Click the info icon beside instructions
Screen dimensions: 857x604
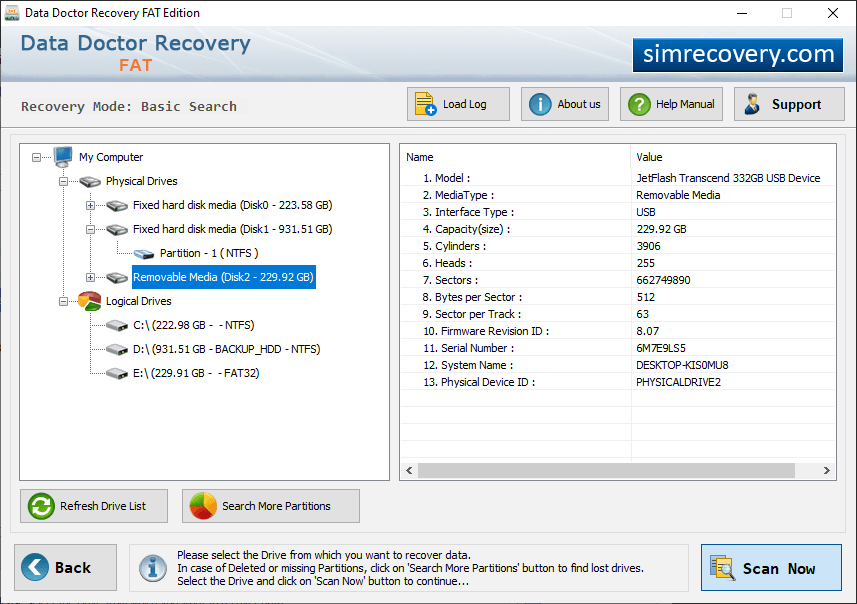pos(153,568)
